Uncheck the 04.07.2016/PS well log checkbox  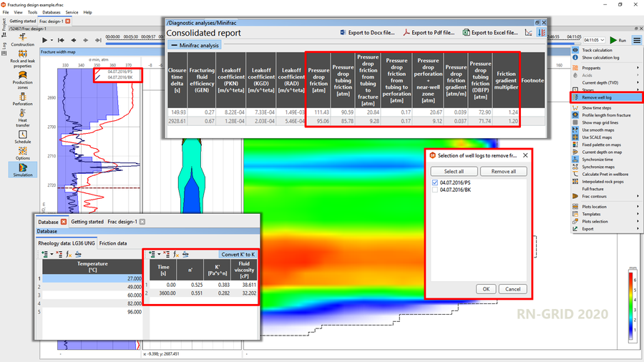coord(436,183)
